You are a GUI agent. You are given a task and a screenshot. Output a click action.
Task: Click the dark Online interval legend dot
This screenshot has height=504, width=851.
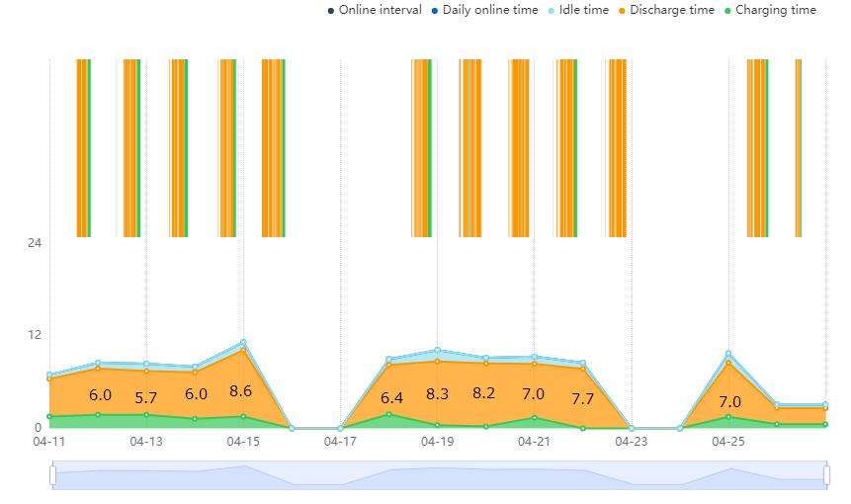330,11
